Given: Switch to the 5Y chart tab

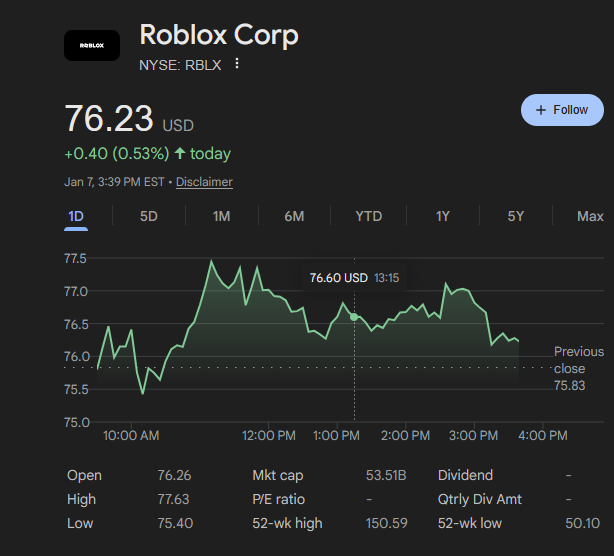Looking at the screenshot, I should [515, 216].
